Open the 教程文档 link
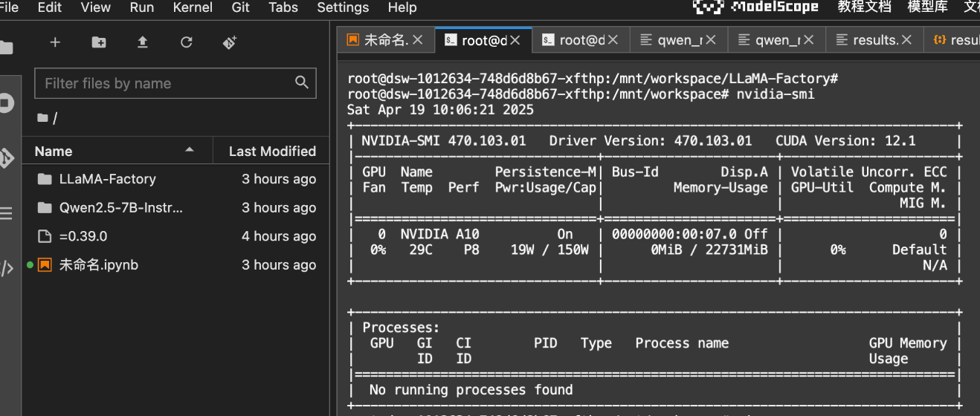Viewport: 980px width, 416px height. pyautogui.click(x=864, y=7)
